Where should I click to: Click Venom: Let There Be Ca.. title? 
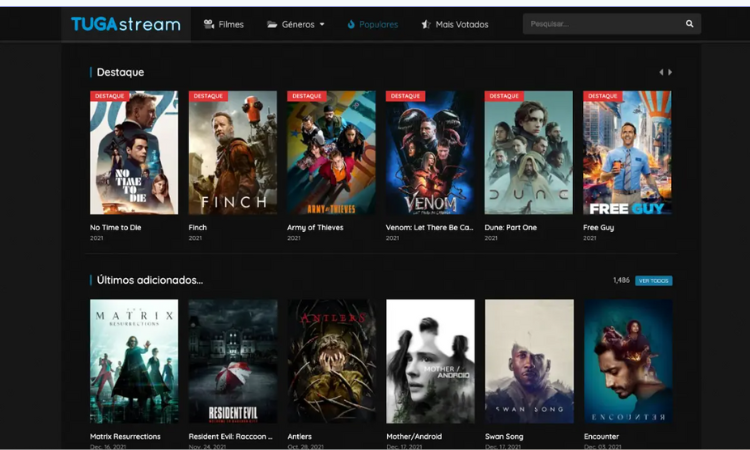430,228
